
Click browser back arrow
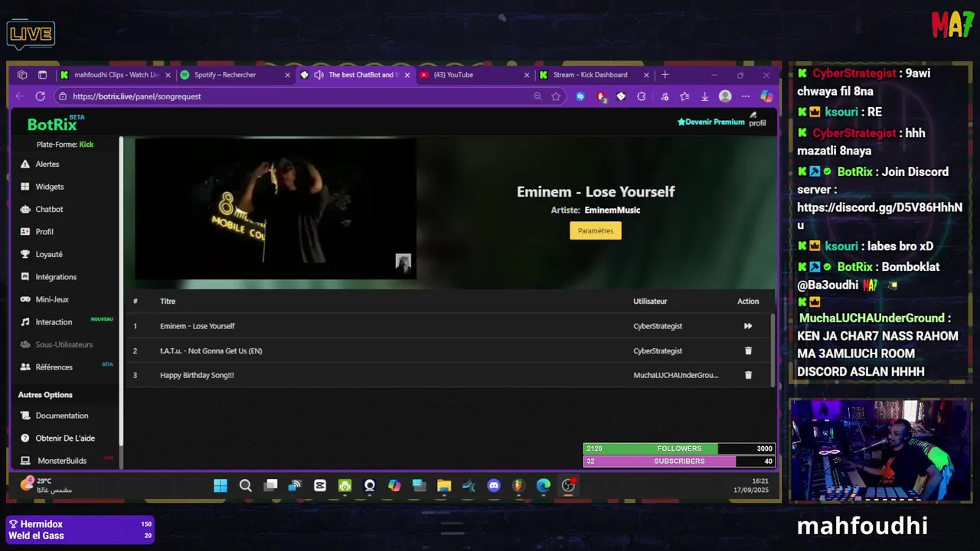click(20, 96)
